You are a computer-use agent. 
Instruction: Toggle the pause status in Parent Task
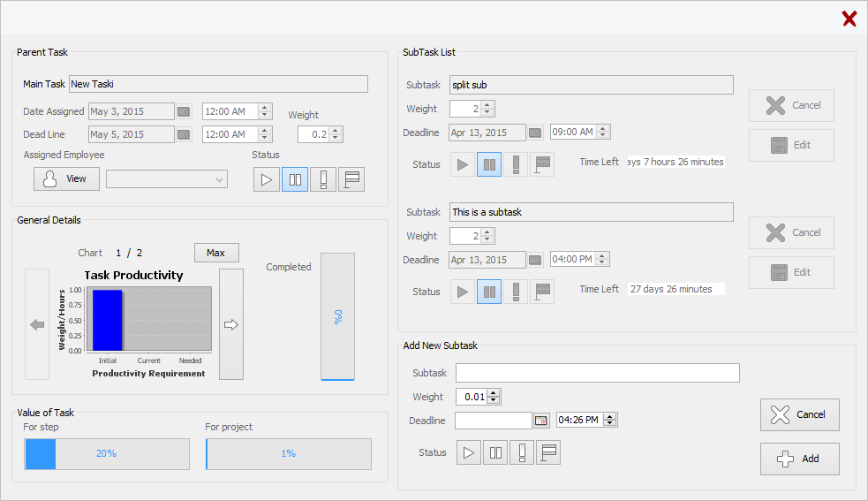tap(295, 179)
